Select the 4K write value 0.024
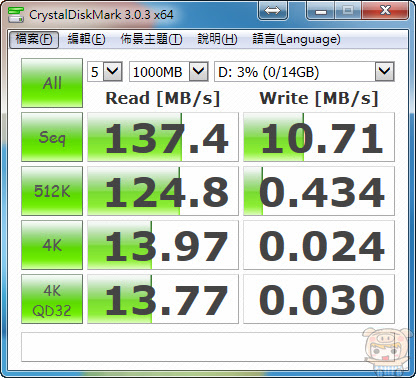The width and height of the screenshot is (416, 378). [319, 245]
